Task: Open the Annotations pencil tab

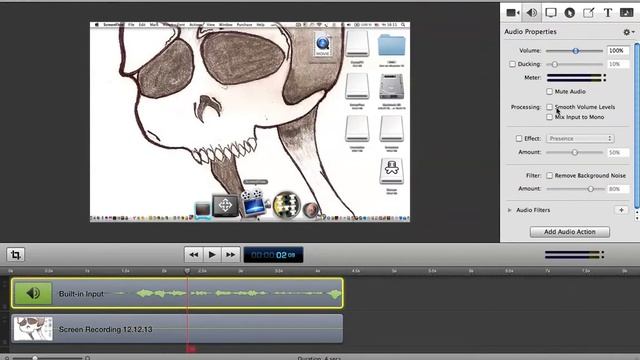Action: coord(588,13)
